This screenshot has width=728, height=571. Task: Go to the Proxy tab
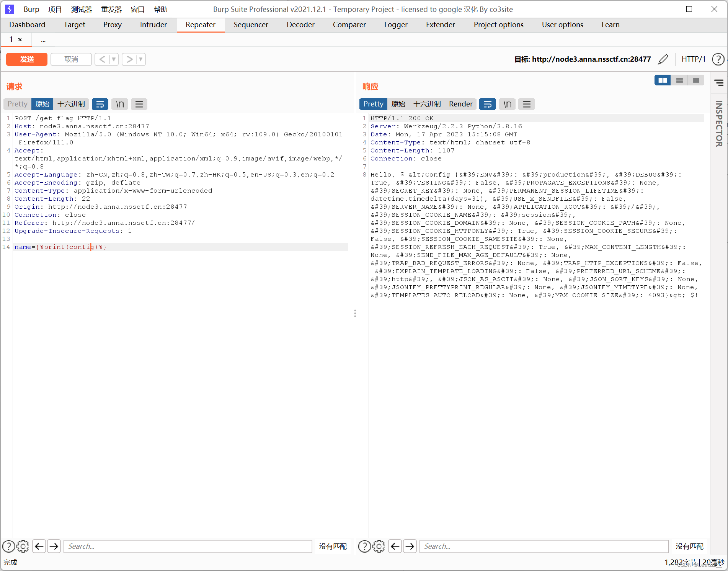coord(113,25)
